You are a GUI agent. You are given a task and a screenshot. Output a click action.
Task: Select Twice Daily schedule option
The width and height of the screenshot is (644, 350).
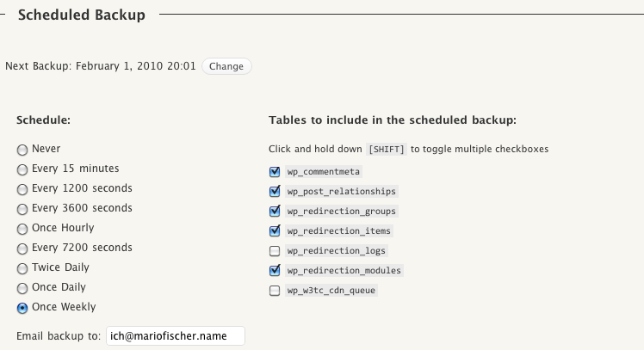(22, 268)
